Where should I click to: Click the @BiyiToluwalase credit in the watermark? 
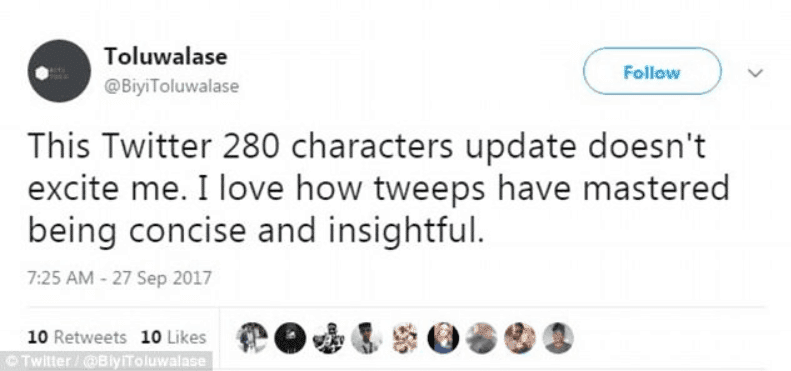[145, 361]
